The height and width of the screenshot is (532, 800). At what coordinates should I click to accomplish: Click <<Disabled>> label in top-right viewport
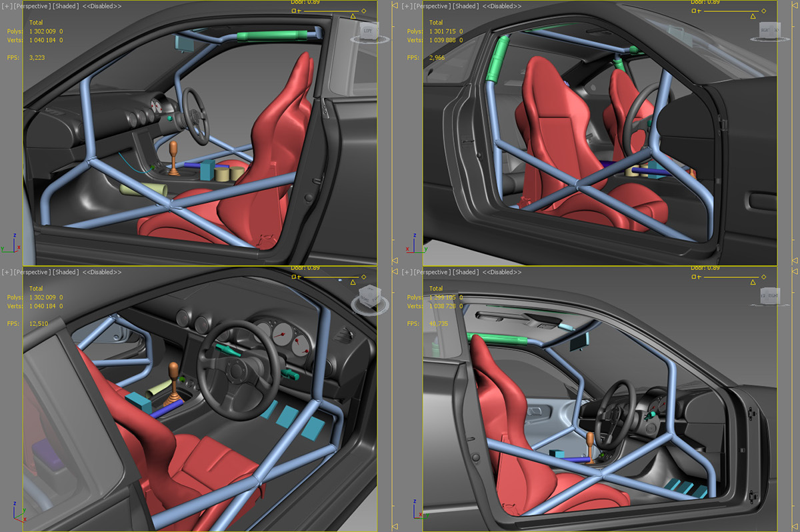point(502,6)
